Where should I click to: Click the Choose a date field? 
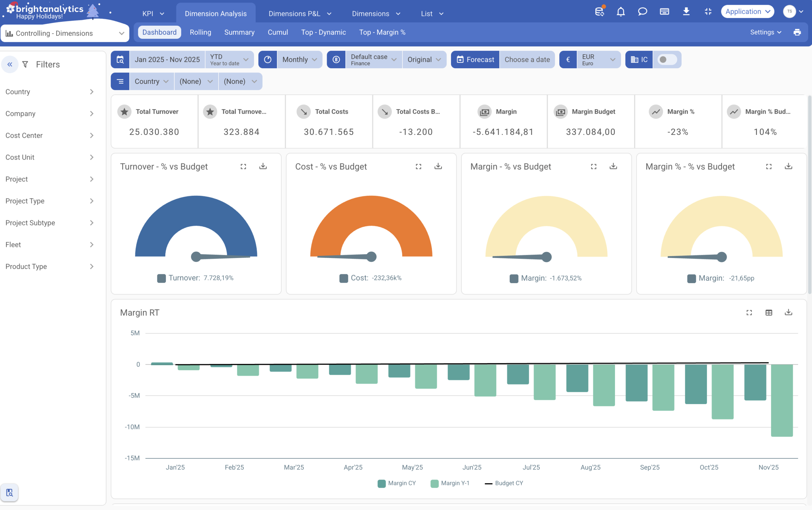click(527, 60)
